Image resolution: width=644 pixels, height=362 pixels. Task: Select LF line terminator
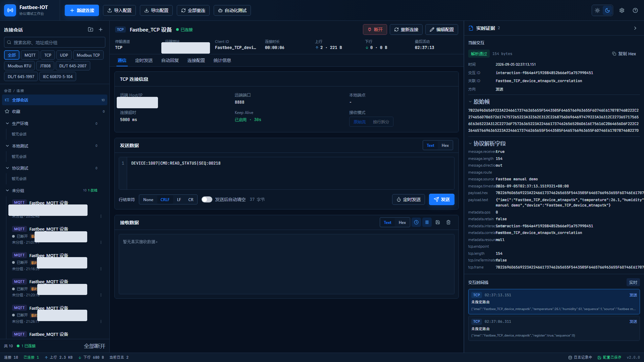[x=179, y=199]
